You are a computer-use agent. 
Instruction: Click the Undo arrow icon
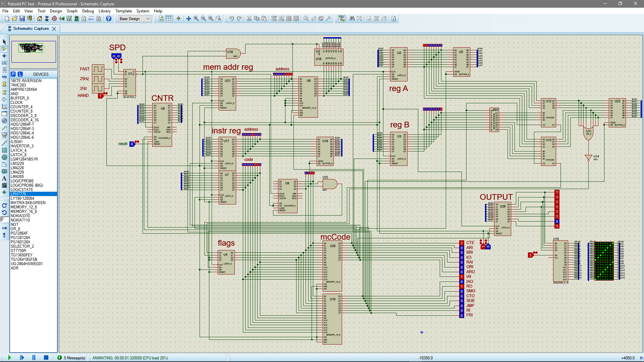[231, 19]
